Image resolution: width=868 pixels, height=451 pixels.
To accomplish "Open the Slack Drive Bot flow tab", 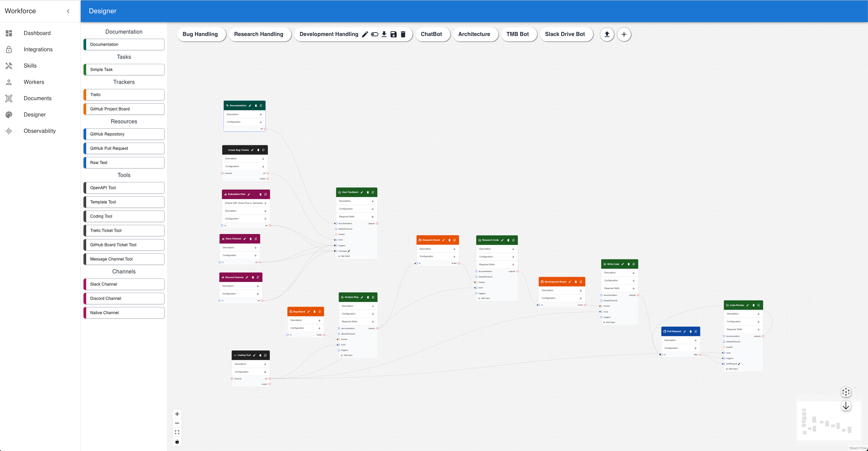I will (565, 34).
